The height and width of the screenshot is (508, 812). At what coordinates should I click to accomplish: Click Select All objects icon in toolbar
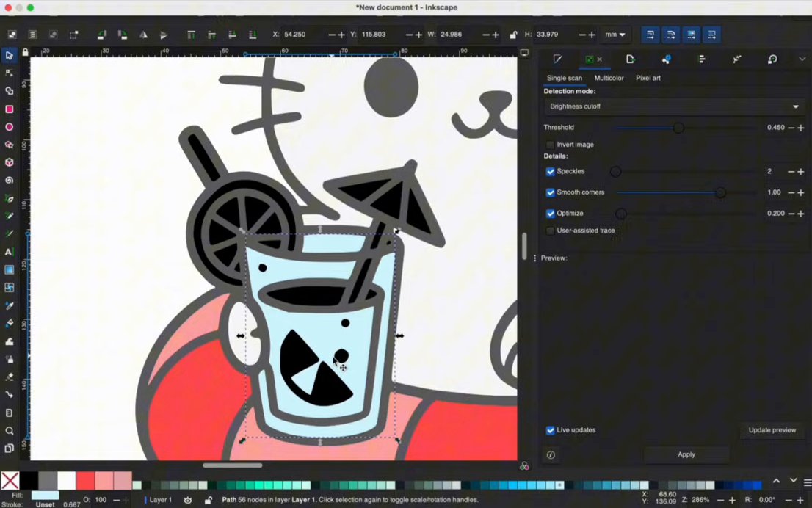(12, 35)
